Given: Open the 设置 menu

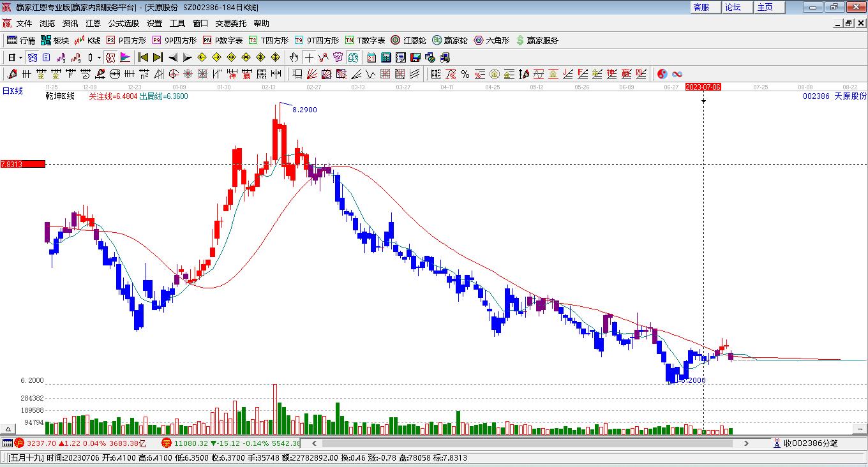Looking at the screenshot, I should [x=154, y=24].
